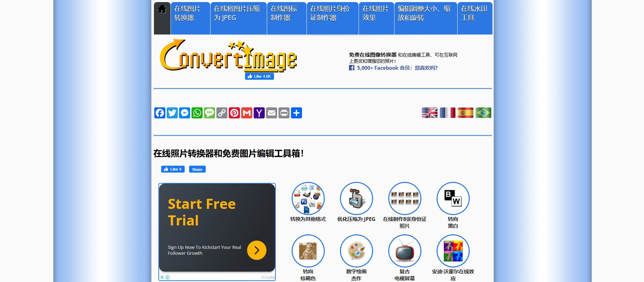The image size is (644, 282).
Task: Click the 优化压缩为 JPEG text label
Action: click(357, 219)
